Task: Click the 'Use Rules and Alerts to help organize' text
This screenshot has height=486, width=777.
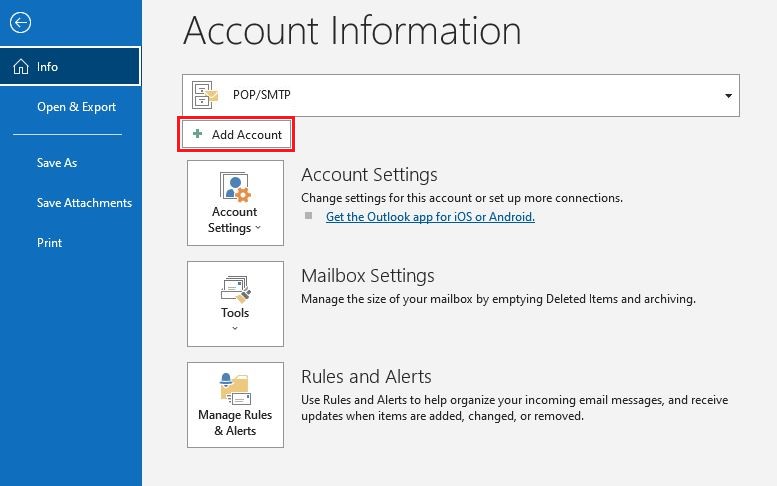Action: coord(515,408)
